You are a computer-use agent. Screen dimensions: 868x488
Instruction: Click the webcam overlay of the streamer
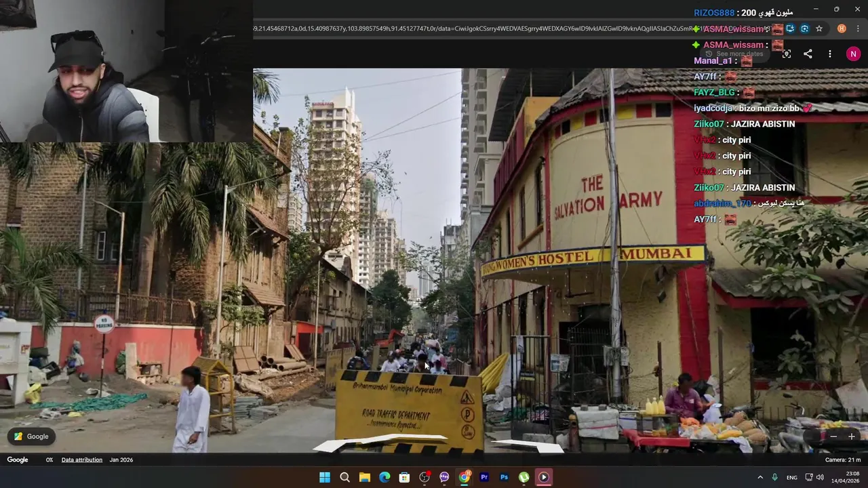click(126, 71)
